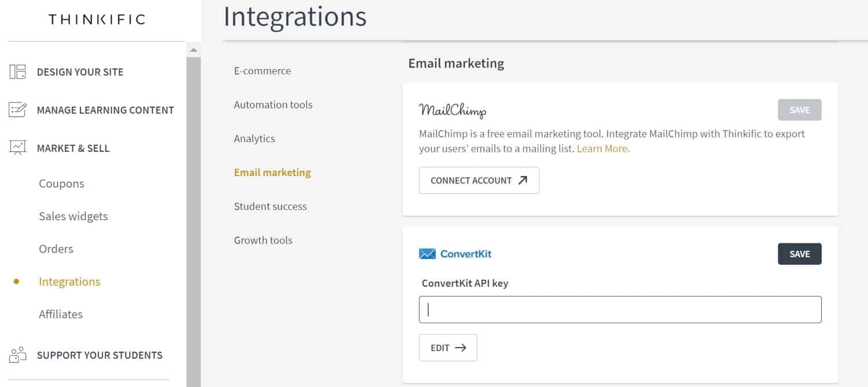Click the MailChimp description text
The height and width of the screenshot is (387, 868).
[612, 141]
